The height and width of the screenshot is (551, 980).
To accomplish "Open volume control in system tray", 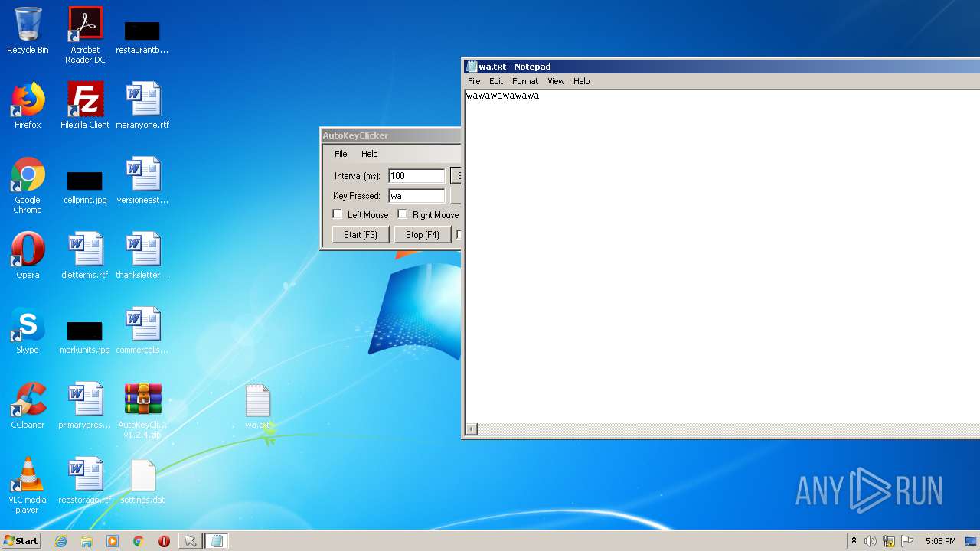I will click(x=871, y=541).
